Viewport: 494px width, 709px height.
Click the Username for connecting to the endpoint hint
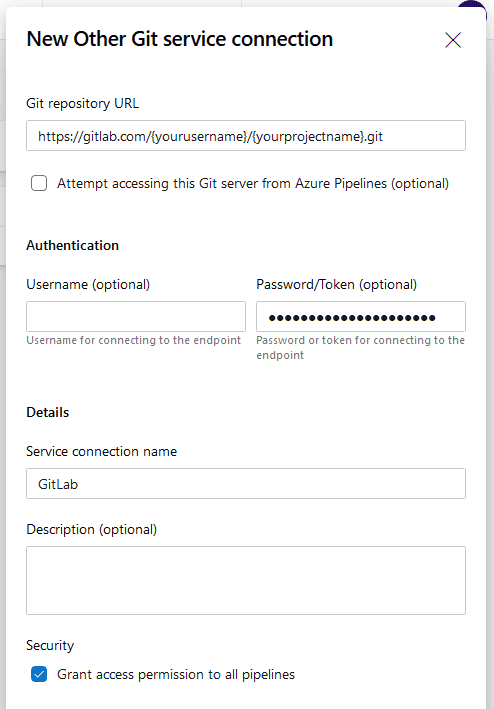pos(133,340)
